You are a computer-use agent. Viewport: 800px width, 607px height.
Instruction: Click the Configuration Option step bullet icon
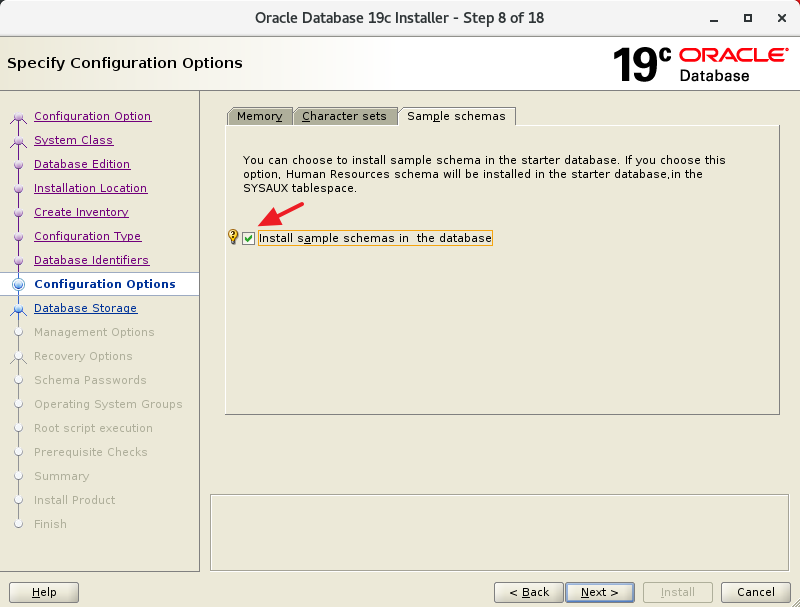18,118
